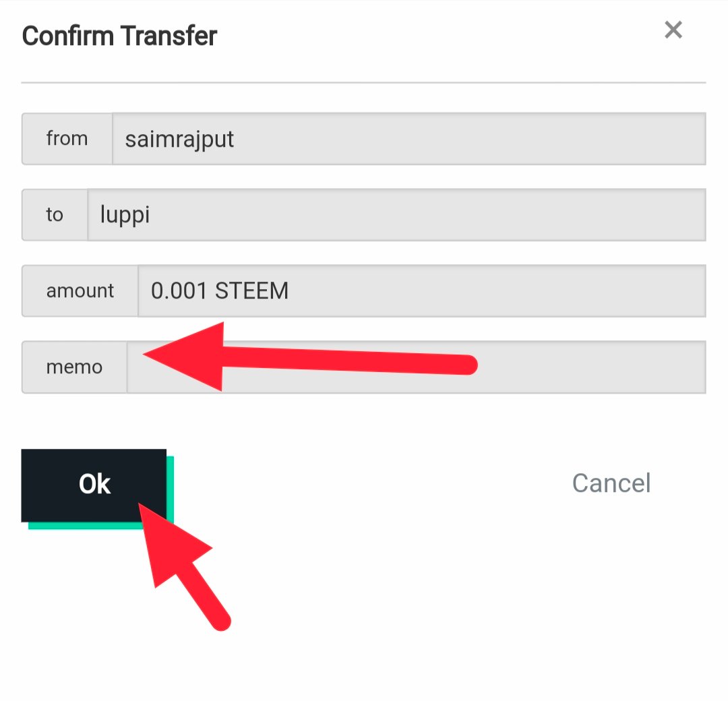This screenshot has height=701, width=728.
Task: Click the "to" field label
Action: coord(55,215)
